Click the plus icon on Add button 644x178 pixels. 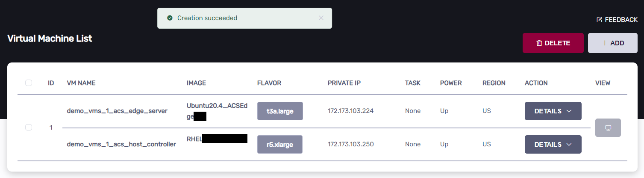coord(604,43)
